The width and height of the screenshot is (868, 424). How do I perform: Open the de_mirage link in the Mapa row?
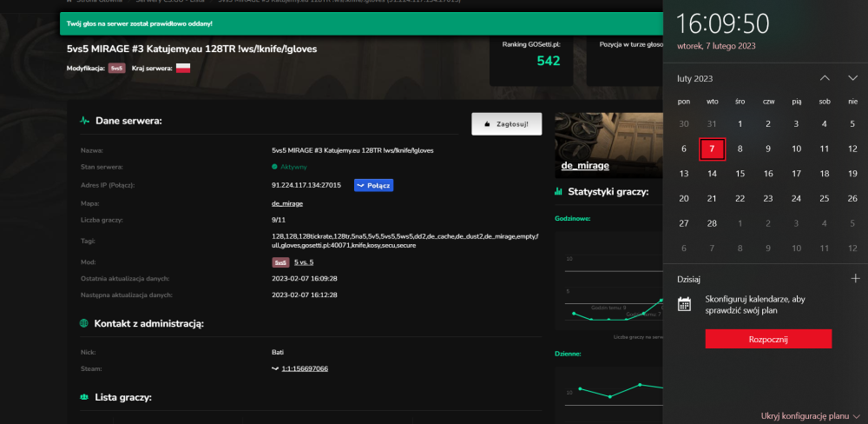point(287,203)
